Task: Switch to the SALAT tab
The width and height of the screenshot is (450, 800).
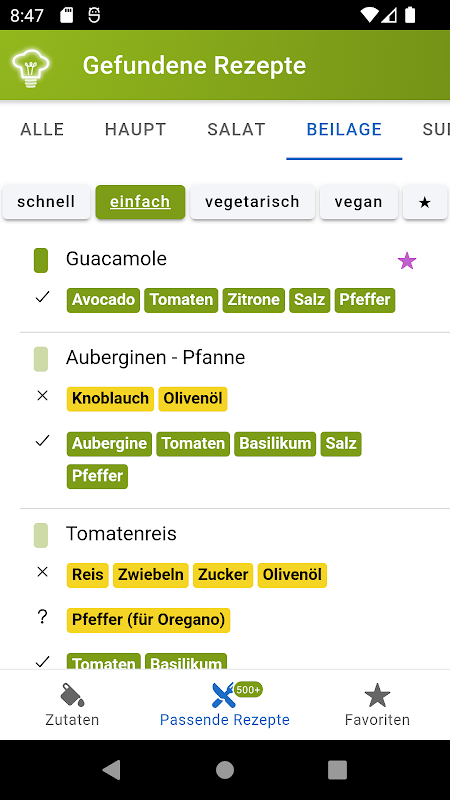Action: (236, 129)
